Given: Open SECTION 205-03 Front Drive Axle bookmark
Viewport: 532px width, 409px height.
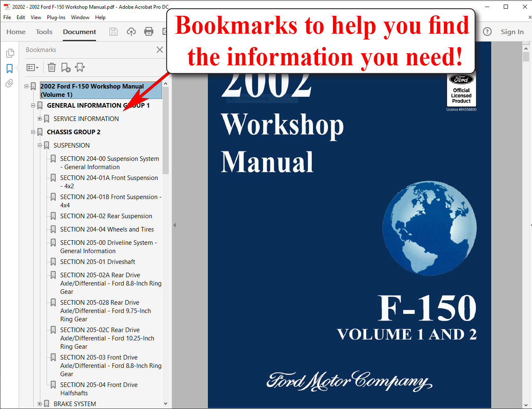Looking at the screenshot, I should click(x=111, y=366).
